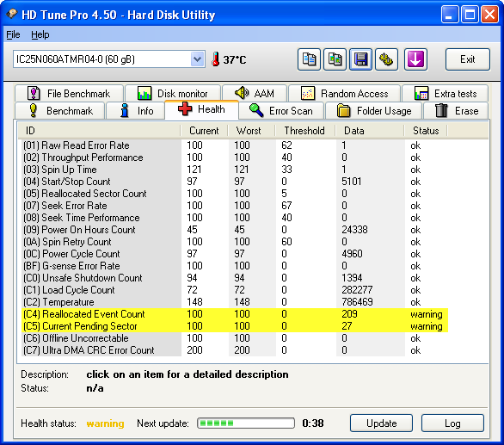Select the Offline Uncorrectable row

pos(235,338)
